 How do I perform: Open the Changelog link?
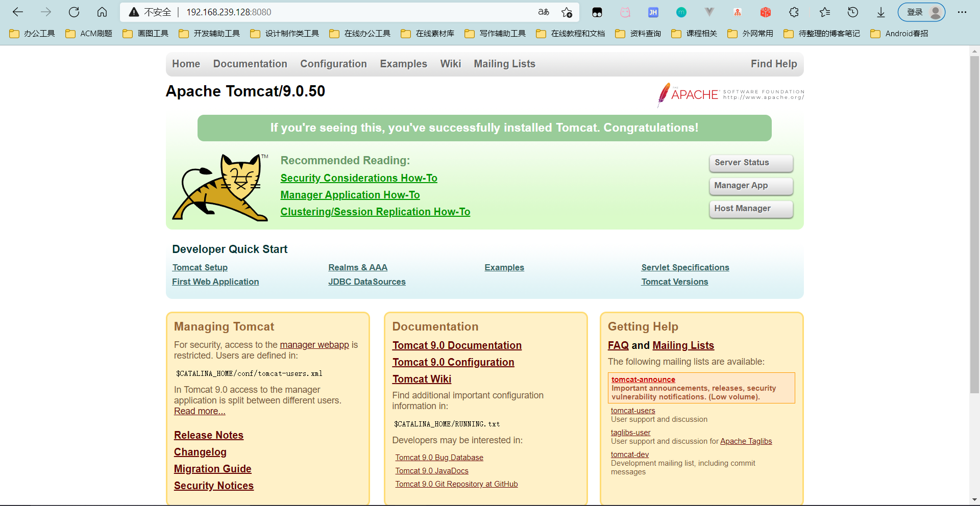coord(200,452)
